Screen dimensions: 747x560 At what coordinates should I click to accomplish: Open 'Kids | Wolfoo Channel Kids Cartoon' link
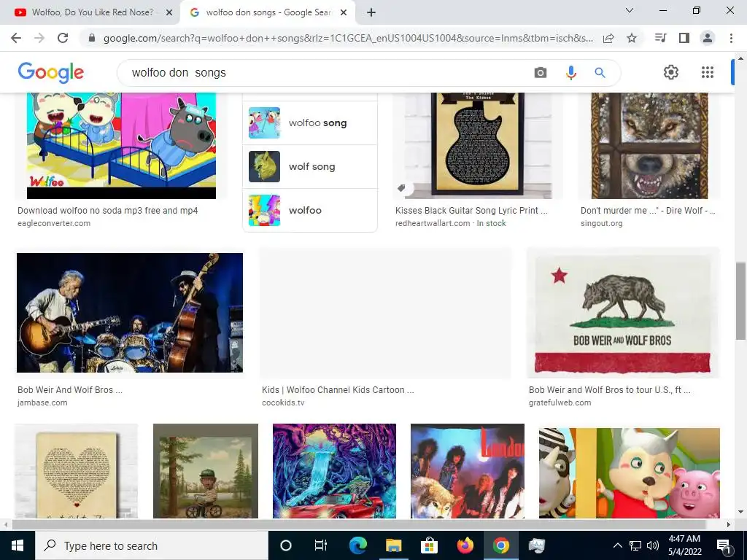[338, 389]
